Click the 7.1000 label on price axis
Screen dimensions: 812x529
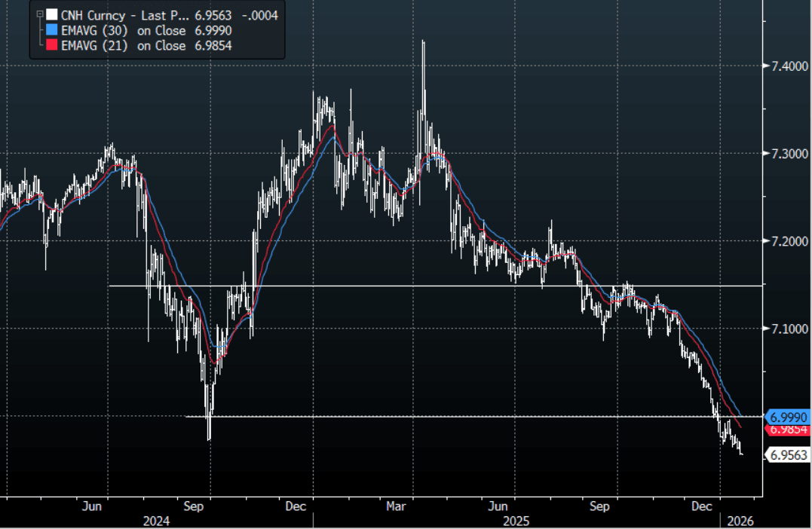(x=783, y=329)
